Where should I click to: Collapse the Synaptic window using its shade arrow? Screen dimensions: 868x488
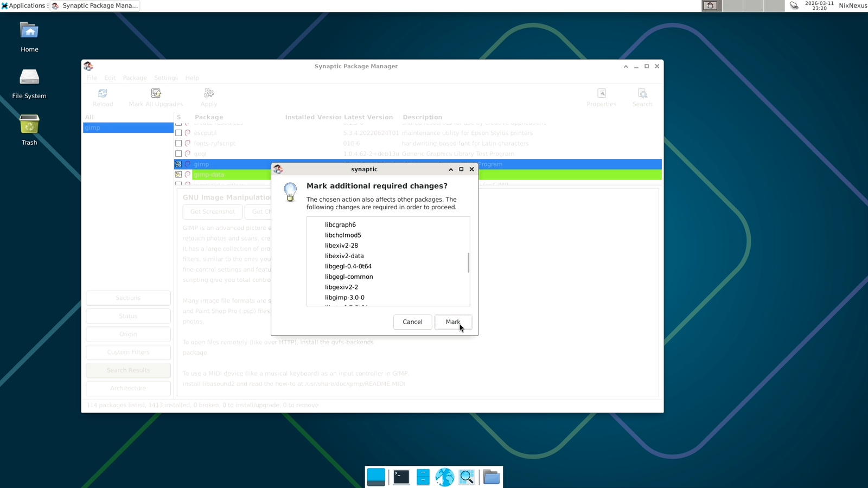(625, 66)
